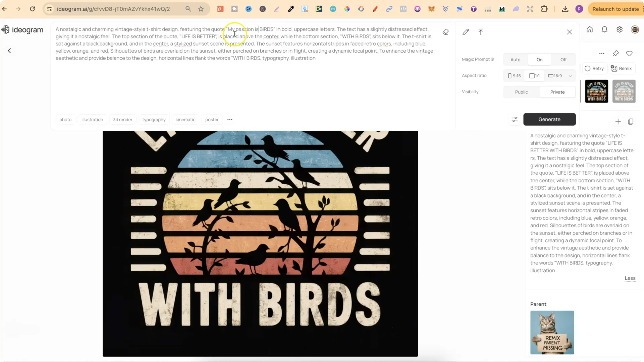This screenshot has height=362, width=644.
Task: Select the illustration style tag
Action: tap(92, 120)
